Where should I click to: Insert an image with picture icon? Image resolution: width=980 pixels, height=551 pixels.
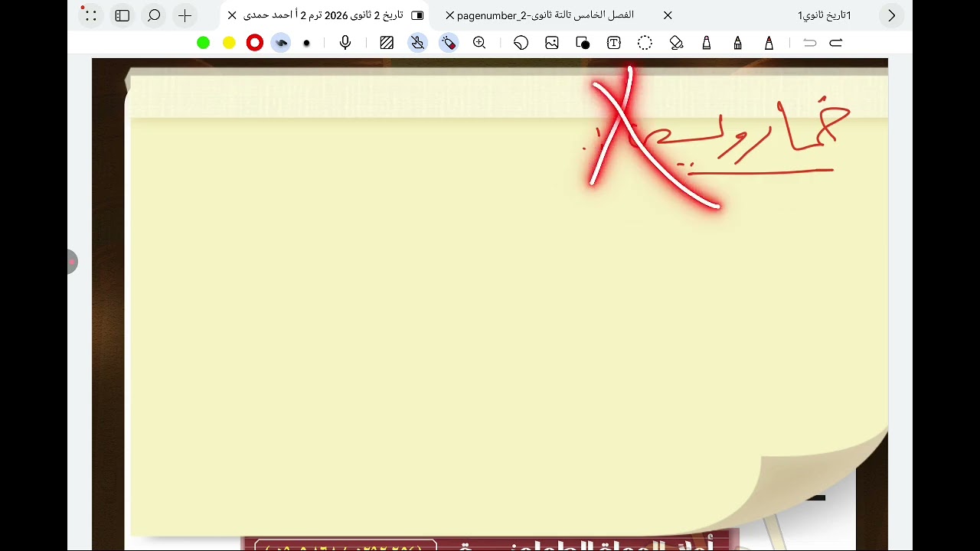pos(552,43)
